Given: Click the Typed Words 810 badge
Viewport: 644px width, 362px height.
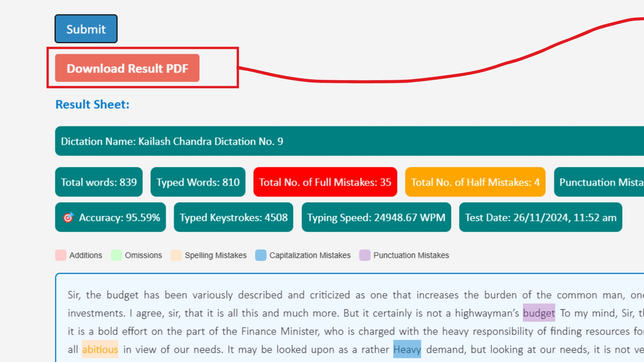Looking at the screenshot, I should pos(198,182).
